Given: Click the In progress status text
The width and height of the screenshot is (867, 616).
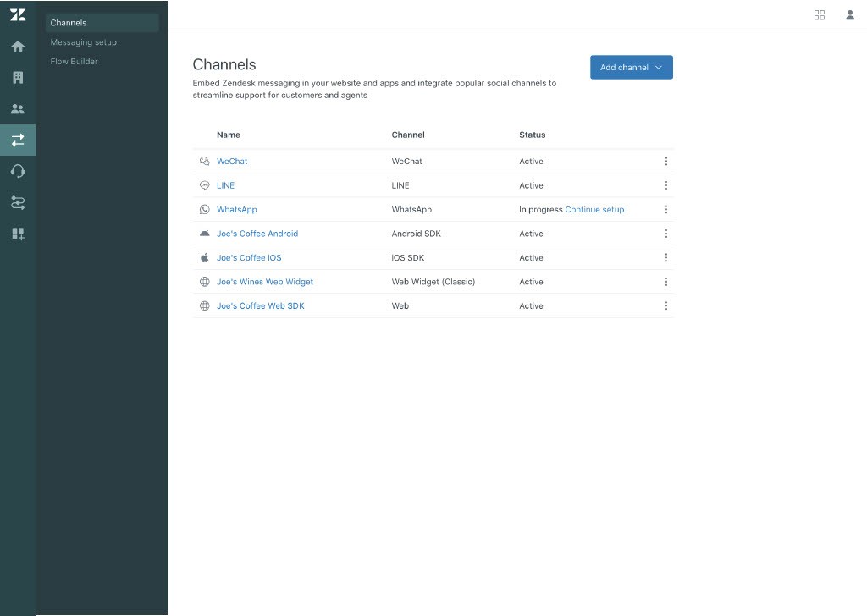Looking at the screenshot, I should tap(541, 209).
